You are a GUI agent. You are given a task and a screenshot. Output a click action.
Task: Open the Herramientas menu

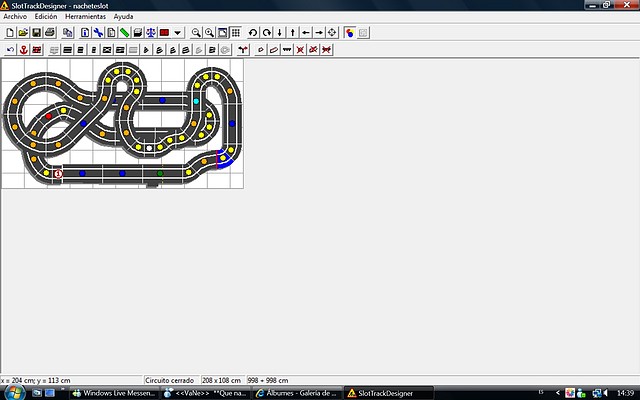tap(85, 17)
